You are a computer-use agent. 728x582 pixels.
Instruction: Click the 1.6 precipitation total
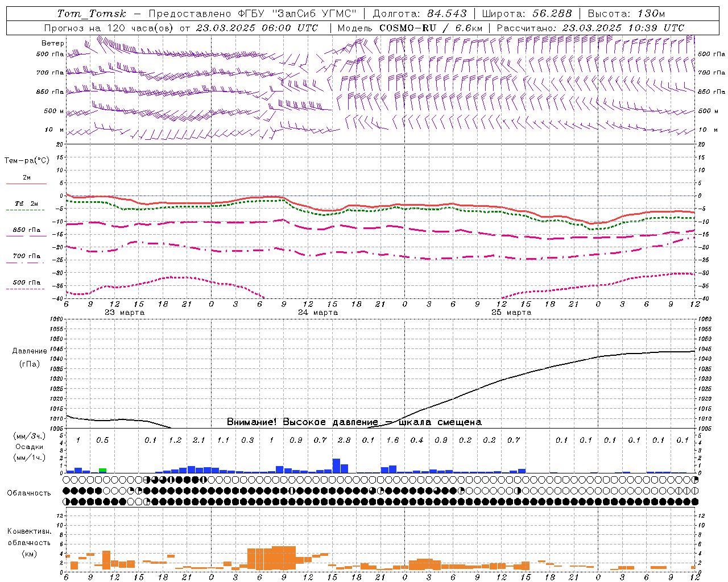pos(392,440)
